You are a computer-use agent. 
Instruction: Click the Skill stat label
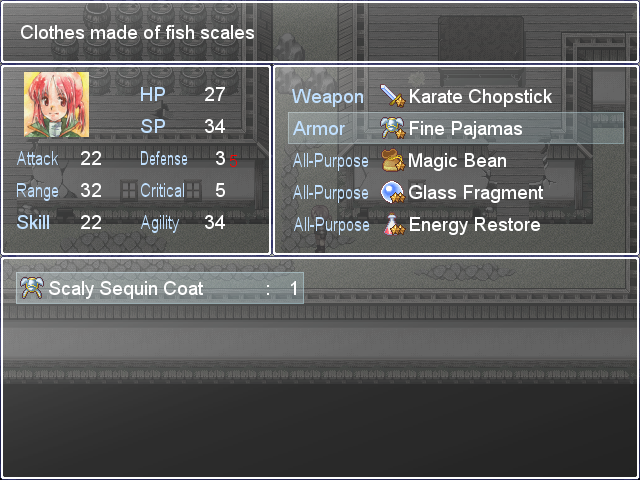click(33, 223)
